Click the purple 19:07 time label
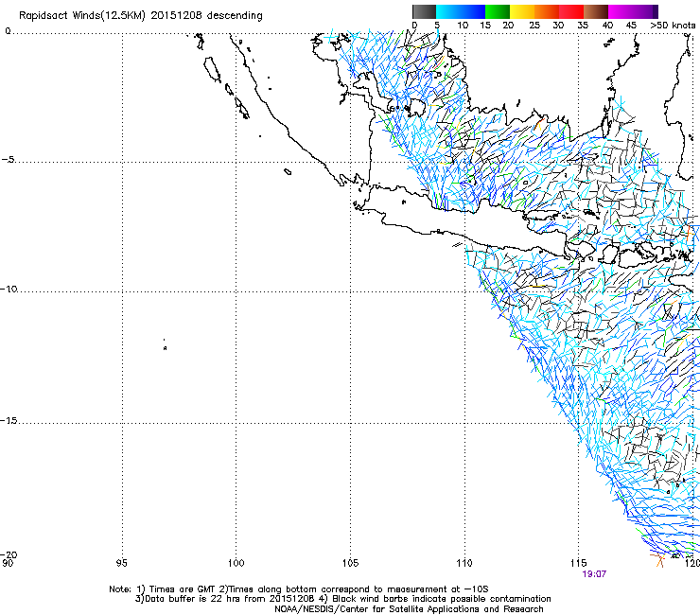 click(x=594, y=574)
